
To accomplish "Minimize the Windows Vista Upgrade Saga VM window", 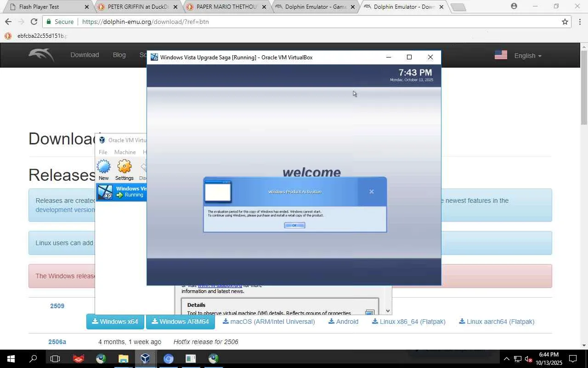I will (x=389, y=57).
